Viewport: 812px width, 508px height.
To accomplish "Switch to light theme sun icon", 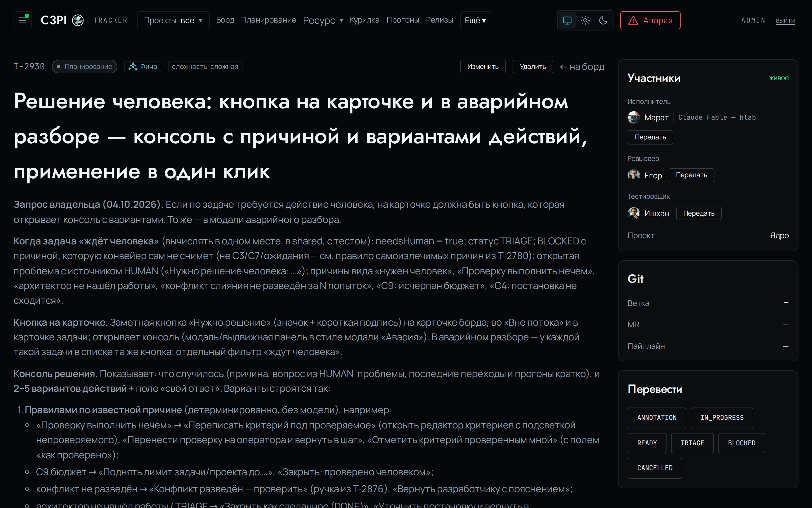I will coord(585,21).
